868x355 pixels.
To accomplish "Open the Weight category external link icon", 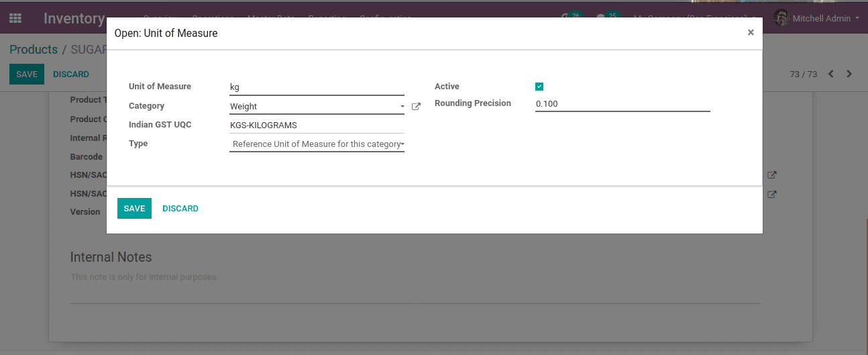I will pos(416,107).
